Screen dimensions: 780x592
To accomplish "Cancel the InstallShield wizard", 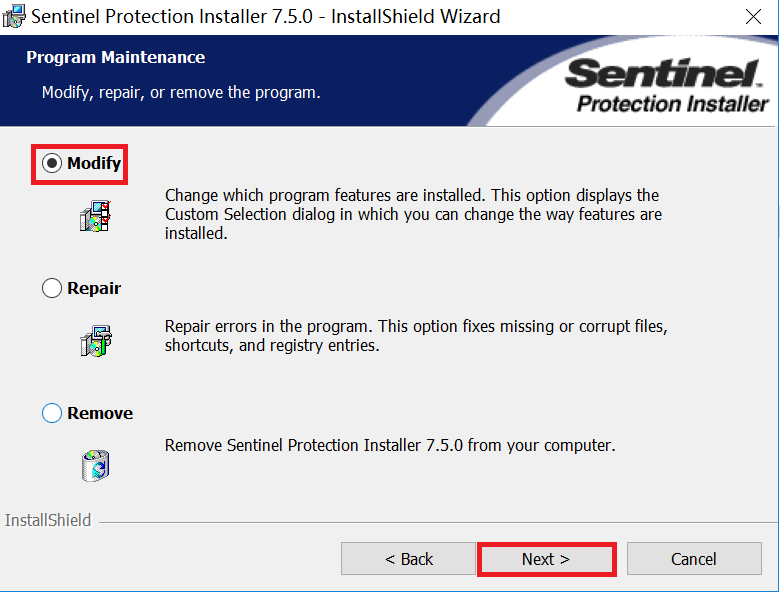I will coord(694,559).
